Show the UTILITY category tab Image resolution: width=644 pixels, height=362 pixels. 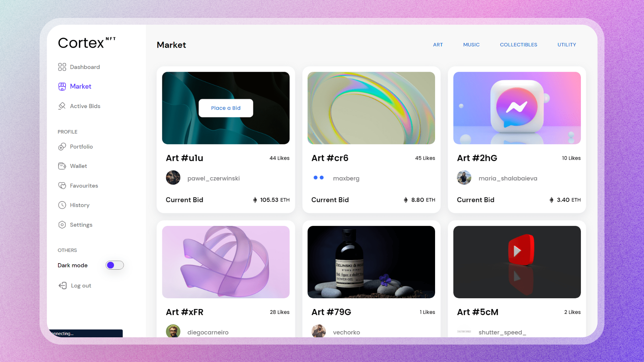[566, 45]
